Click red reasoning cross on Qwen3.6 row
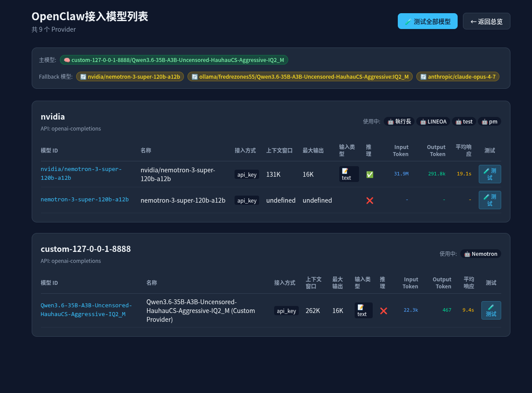 pos(384,311)
